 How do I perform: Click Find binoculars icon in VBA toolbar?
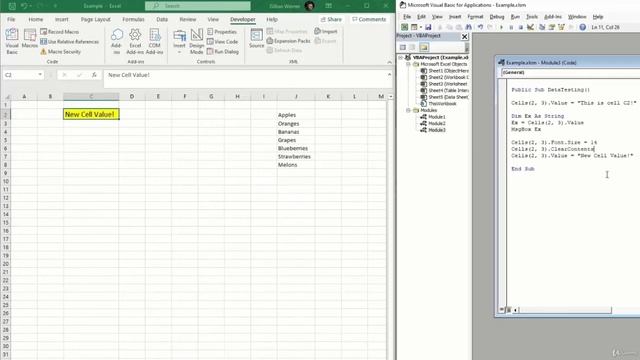click(x=469, y=27)
